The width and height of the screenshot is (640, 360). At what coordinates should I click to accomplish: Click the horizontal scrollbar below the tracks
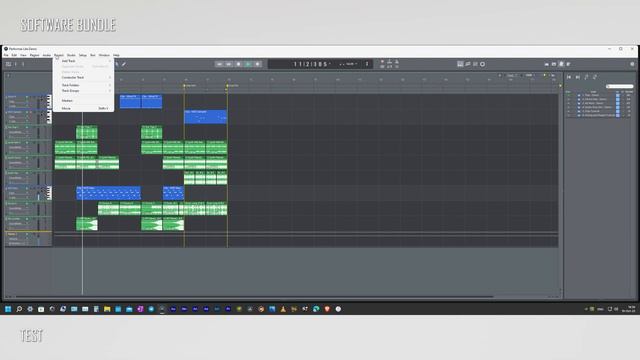254,297
